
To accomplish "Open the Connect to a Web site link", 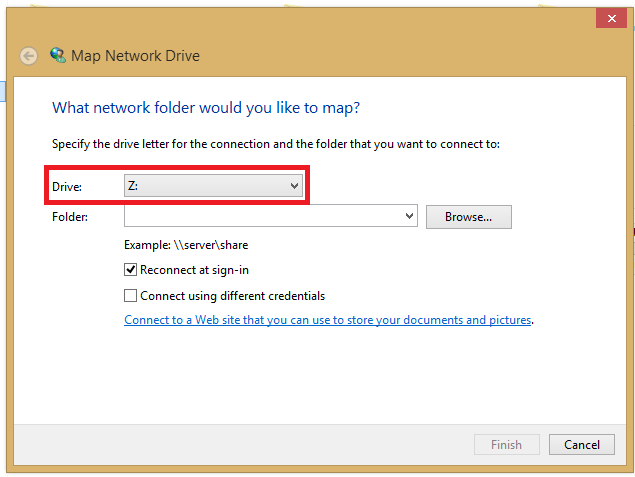I will click(328, 320).
